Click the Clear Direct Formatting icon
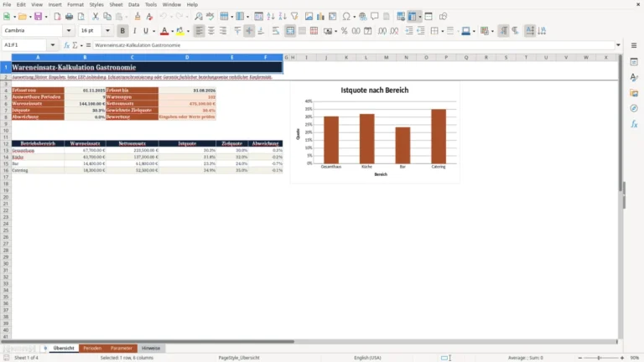The width and height of the screenshot is (644, 362). pyautogui.click(x=149, y=17)
